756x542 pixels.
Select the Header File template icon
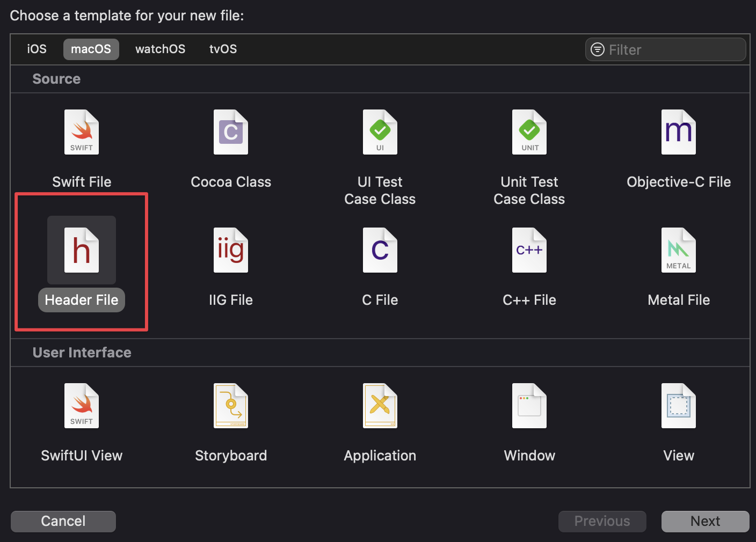pos(82,250)
